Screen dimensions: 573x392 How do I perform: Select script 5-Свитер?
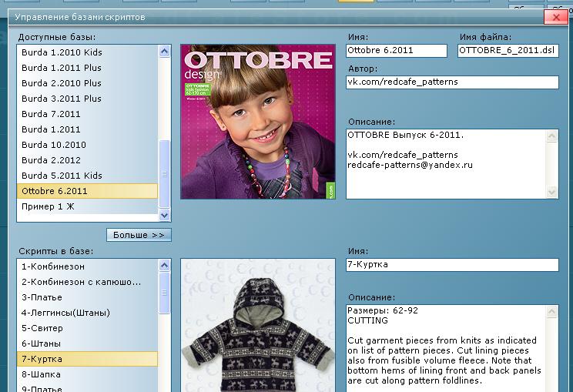87,328
